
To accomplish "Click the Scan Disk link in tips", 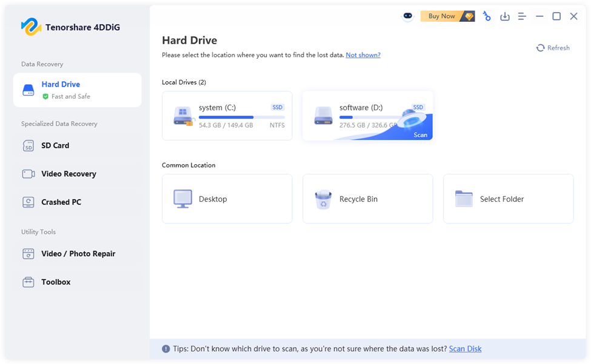I will 465,349.
